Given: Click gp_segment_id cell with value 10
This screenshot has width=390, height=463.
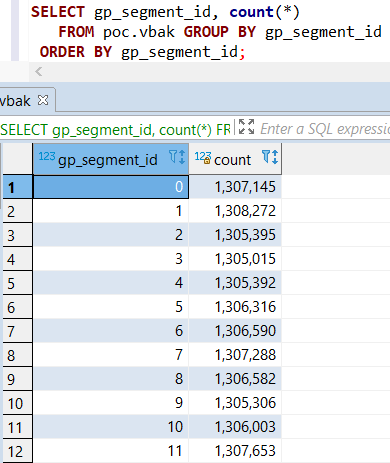Looking at the screenshot, I should (111, 427).
